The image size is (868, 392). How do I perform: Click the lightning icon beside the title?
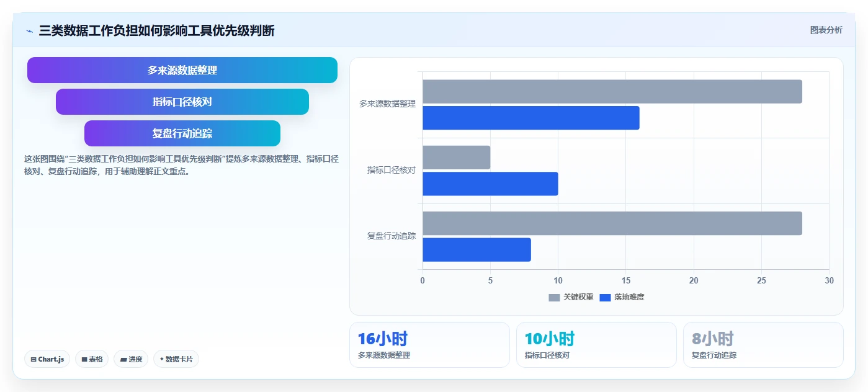[29, 30]
